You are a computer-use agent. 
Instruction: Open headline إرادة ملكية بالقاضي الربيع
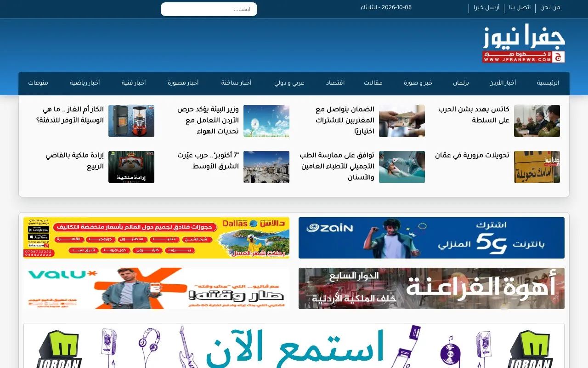point(74,161)
